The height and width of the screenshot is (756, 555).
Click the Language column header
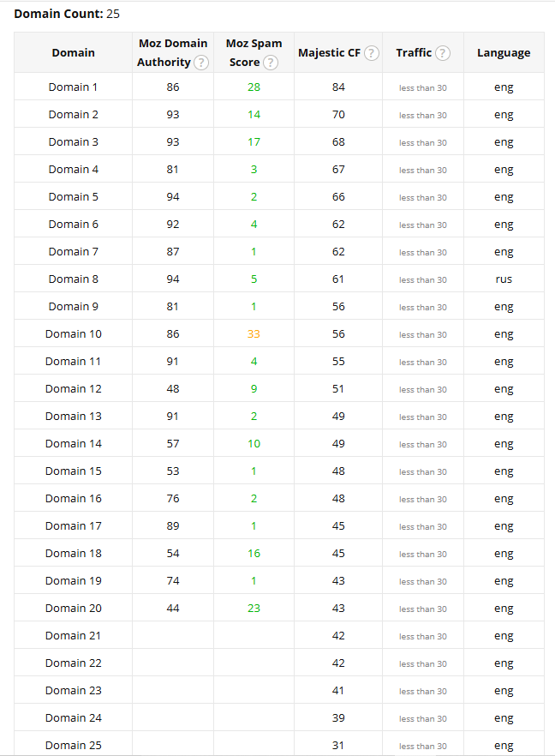coord(504,53)
